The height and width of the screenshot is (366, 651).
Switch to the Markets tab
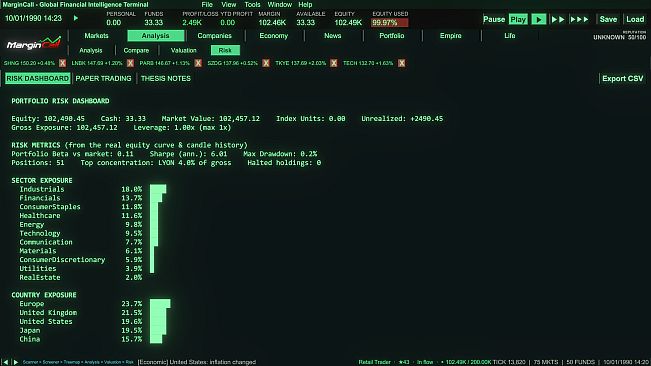point(96,36)
